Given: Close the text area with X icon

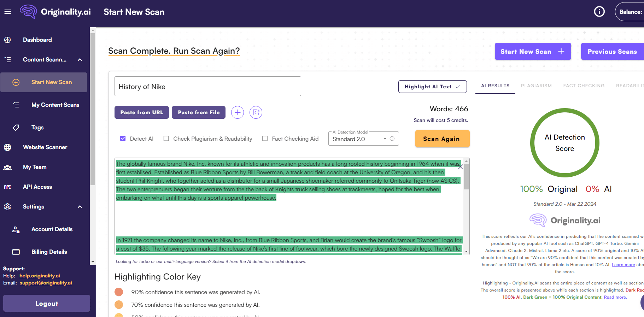Looking at the screenshot, I should (460, 167).
